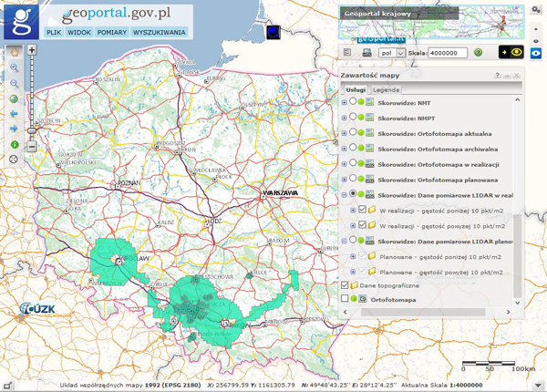This screenshot has width=547, height=392.
Task: Enable the Ortofotomapa layer checkbox
Action: (x=345, y=298)
